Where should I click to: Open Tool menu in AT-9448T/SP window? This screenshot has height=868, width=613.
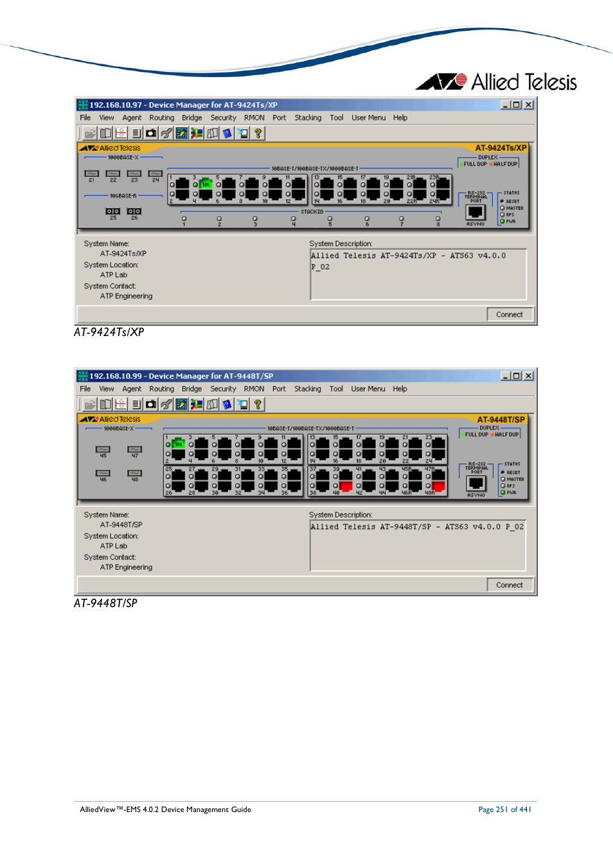click(x=336, y=389)
